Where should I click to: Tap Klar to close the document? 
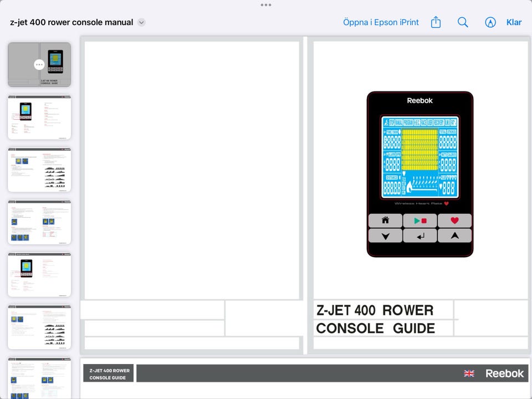click(x=514, y=22)
